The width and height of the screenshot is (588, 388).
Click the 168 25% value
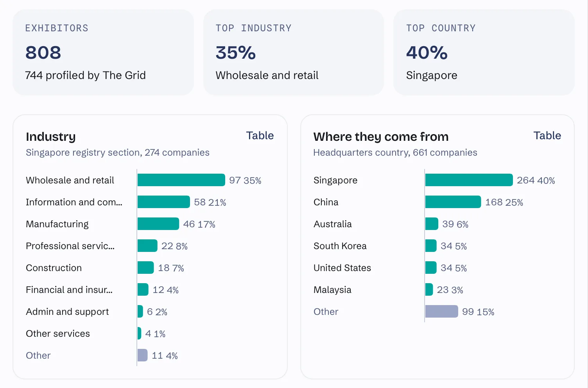(x=504, y=202)
